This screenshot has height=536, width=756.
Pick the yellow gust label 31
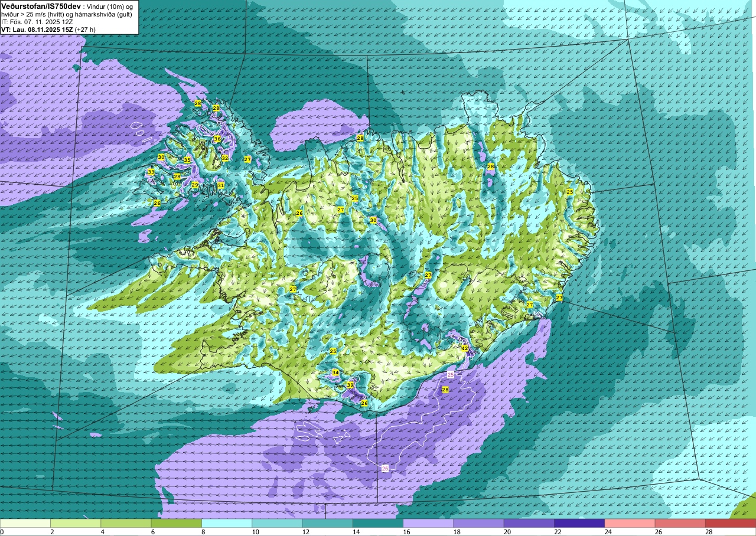pos(221,185)
